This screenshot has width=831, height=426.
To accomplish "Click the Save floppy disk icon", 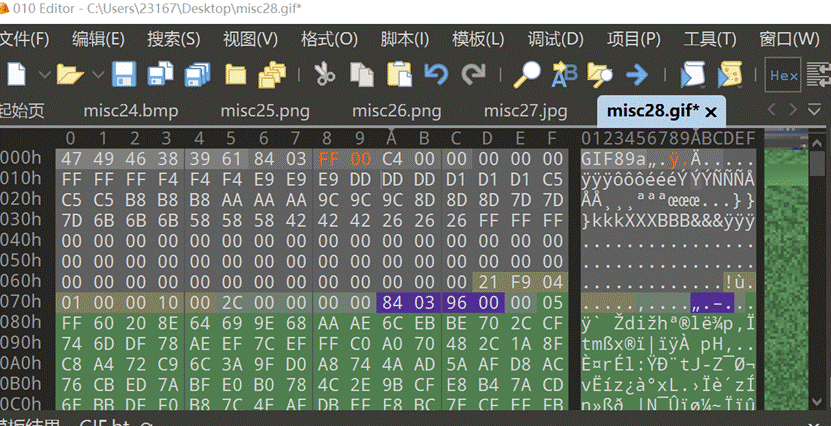I will pyautogui.click(x=124, y=74).
